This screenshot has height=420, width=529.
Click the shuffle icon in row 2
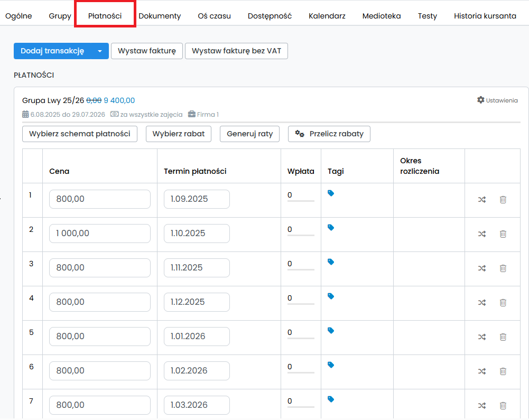(482, 234)
